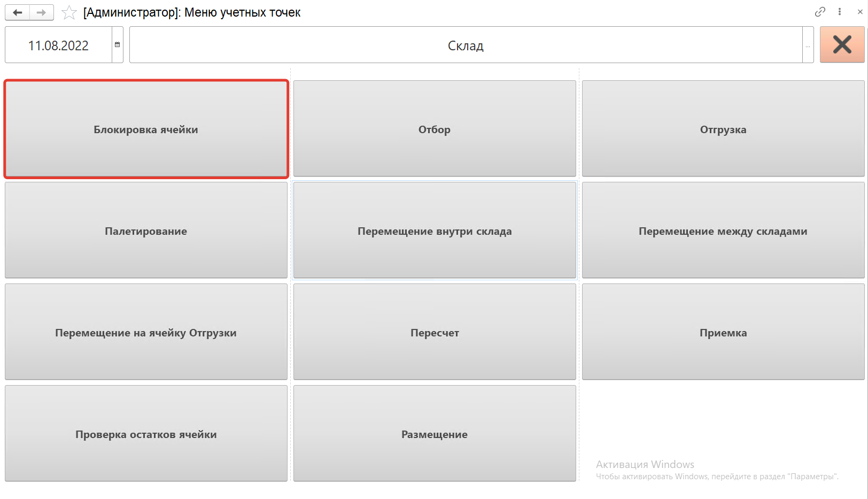Open Блокировка ячейки
The width and height of the screenshot is (868, 499).
pyautogui.click(x=146, y=129)
